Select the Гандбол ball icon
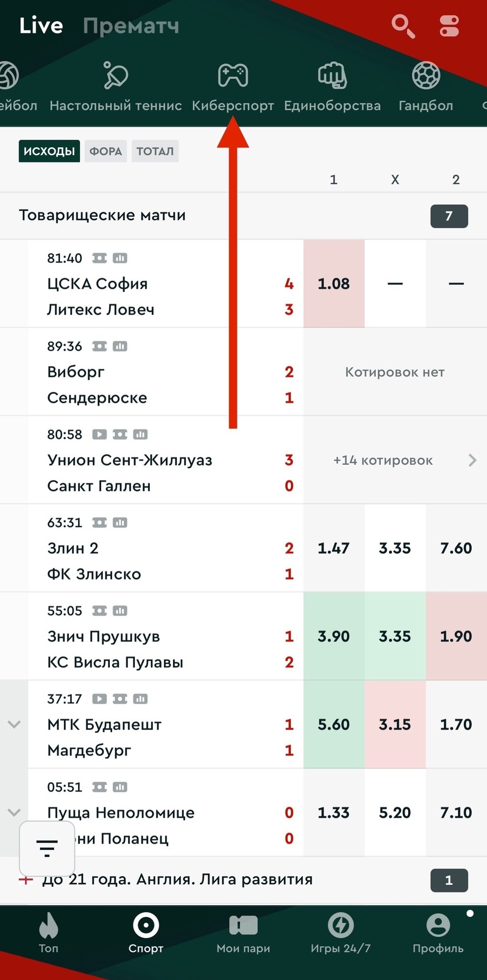This screenshot has width=487, height=980. 426,75
